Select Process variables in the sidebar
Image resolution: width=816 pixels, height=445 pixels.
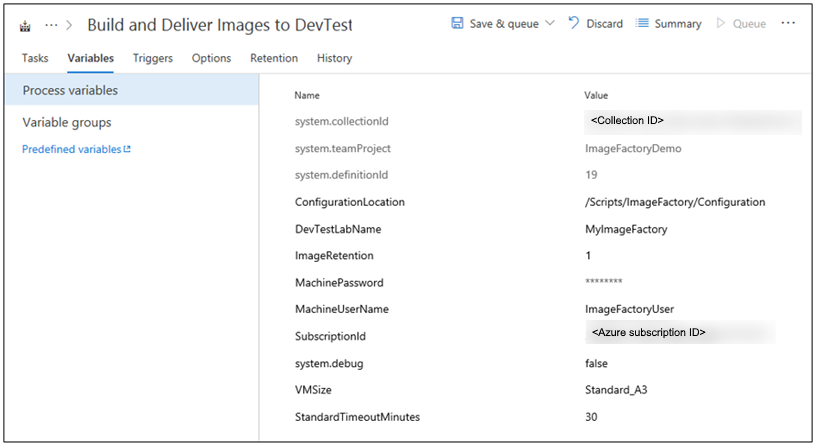tap(70, 90)
